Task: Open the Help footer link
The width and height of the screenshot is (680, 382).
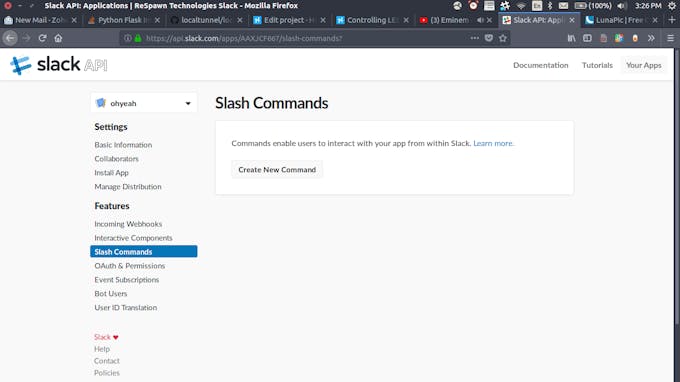Action: point(101,349)
